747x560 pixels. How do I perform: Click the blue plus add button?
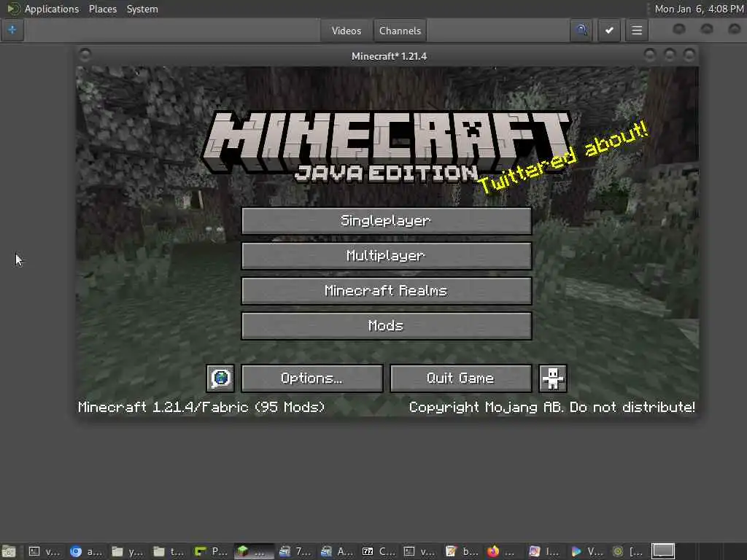pyautogui.click(x=12, y=30)
